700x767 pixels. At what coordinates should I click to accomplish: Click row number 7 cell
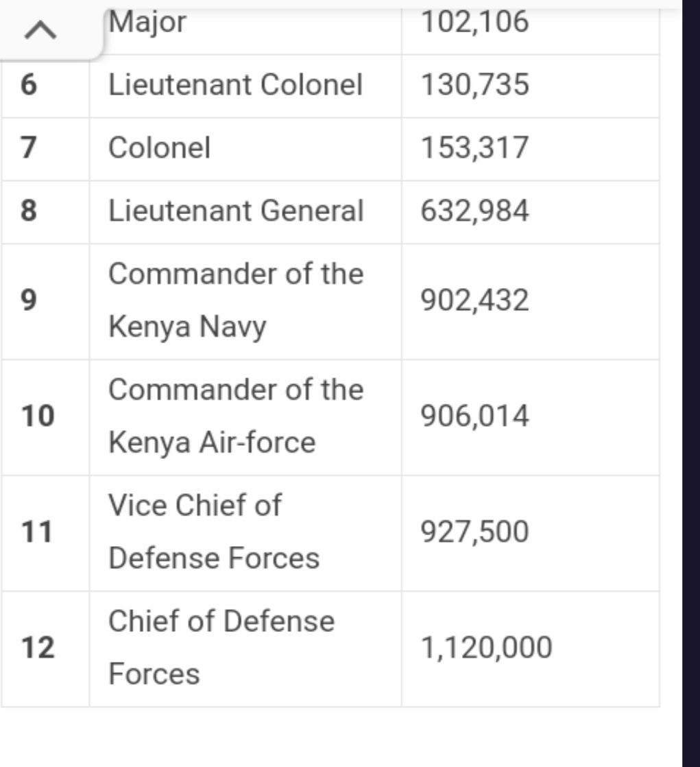[x=45, y=149]
